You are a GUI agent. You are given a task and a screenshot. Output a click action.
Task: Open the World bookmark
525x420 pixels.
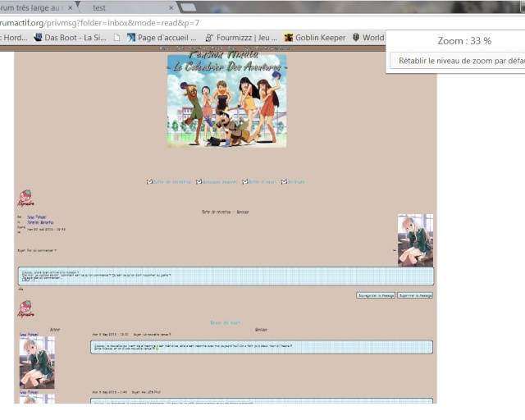pyautogui.click(x=368, y=38)
